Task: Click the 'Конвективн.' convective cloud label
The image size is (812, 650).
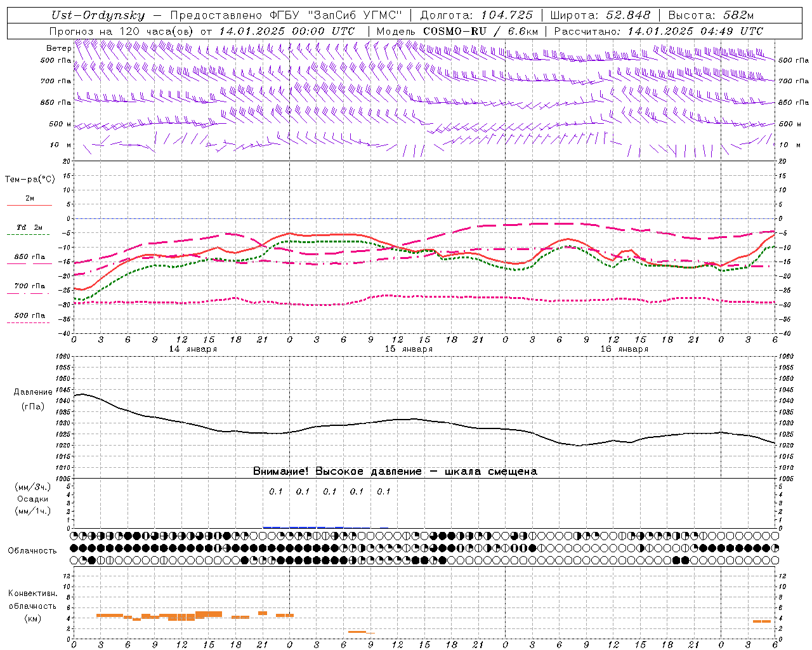Action: [32, 594]
